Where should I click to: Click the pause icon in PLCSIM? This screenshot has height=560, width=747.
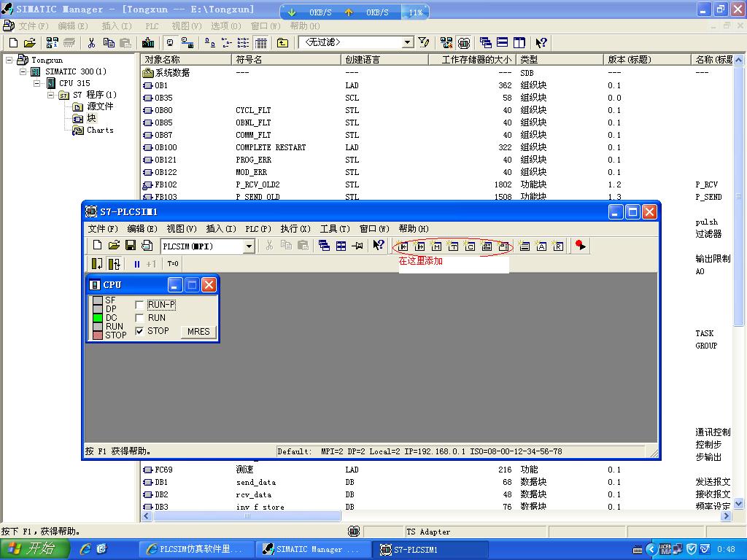click(x=136, y=264)
